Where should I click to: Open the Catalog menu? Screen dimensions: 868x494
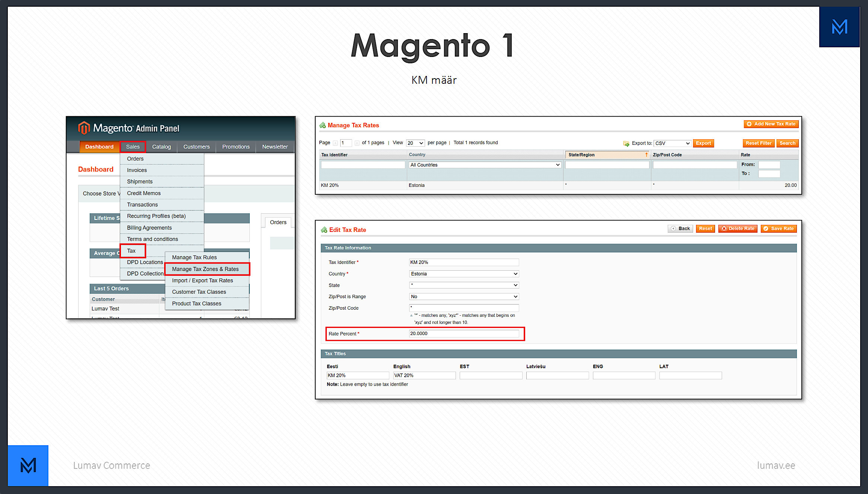162,147
